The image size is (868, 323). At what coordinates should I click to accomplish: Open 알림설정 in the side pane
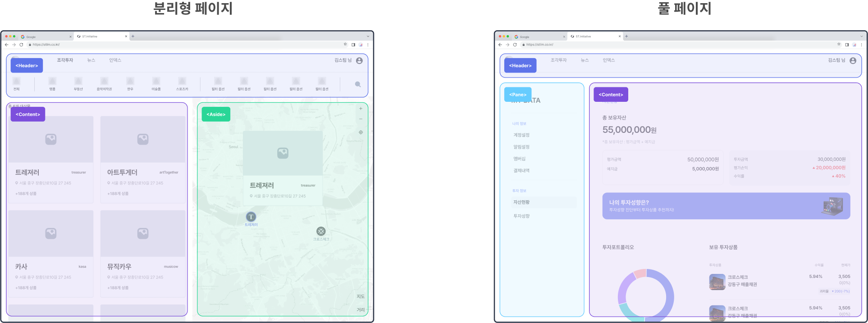pyautogui.click(x=521, y=147)
